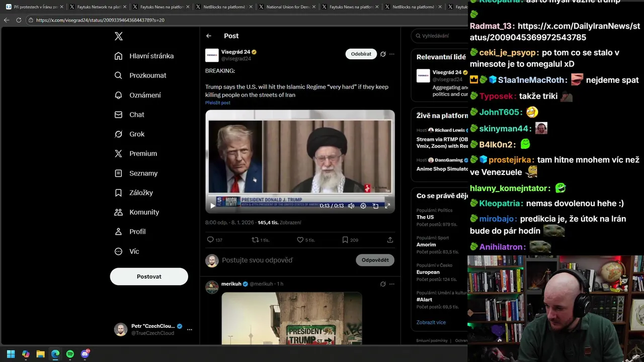644x362 pixels.
Task: Open Radmat_13's DailyIranNews link in chat
Action: [x=555, y=32]
